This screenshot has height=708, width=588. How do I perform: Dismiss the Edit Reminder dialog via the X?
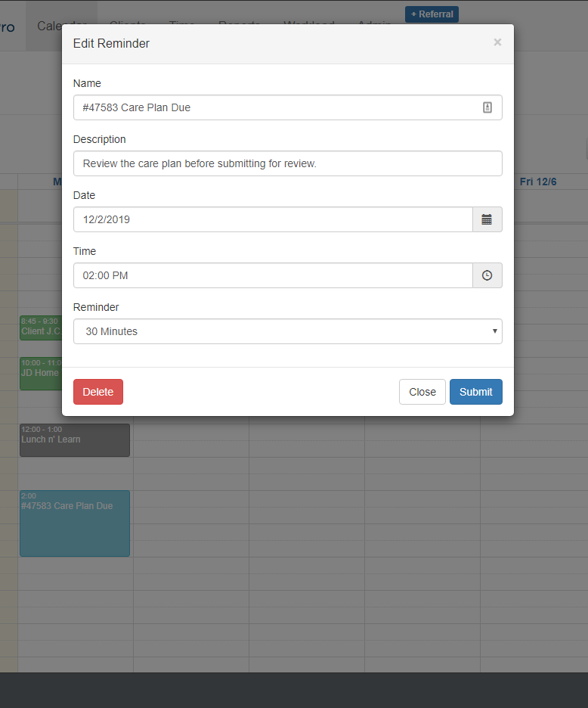[x=497, y=42]
